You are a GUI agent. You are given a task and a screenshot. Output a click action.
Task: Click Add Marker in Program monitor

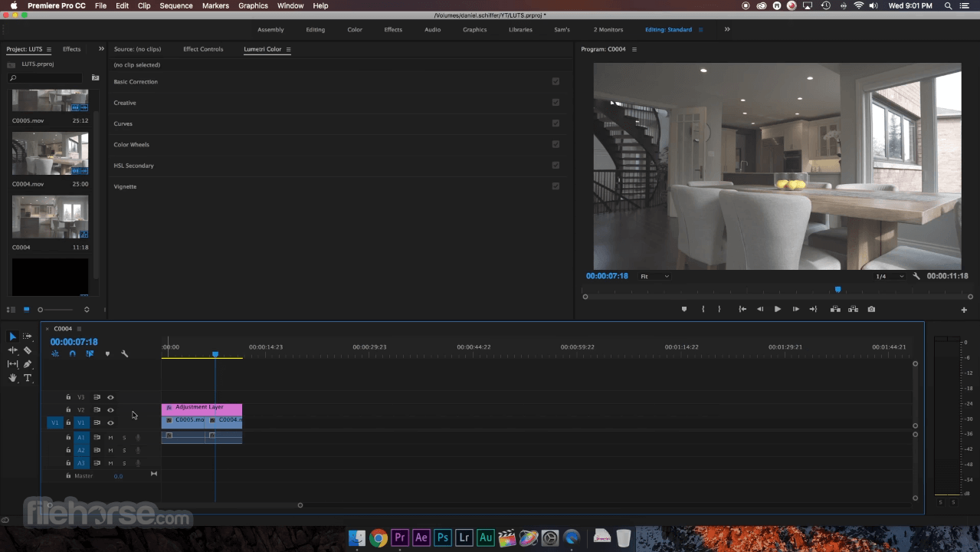click(684, 309)
